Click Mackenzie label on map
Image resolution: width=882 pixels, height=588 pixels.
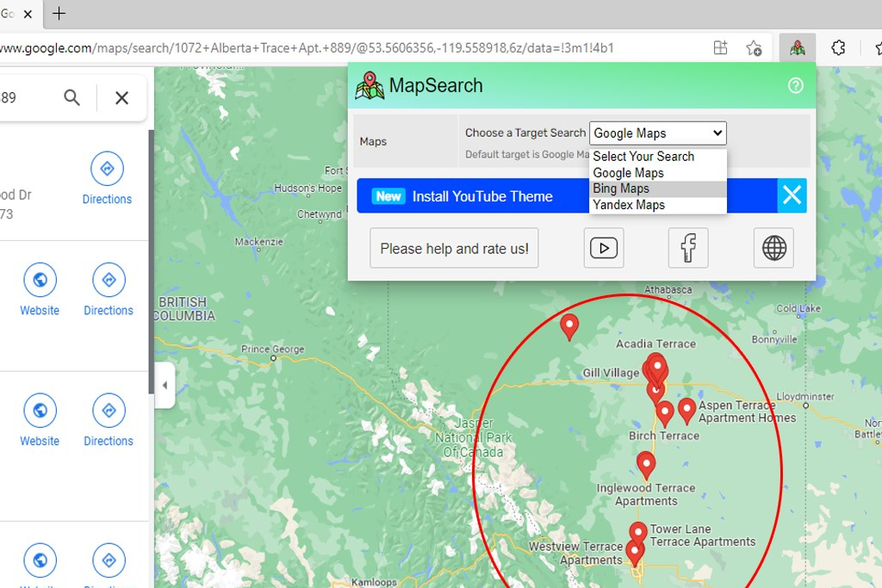point(258,242)
